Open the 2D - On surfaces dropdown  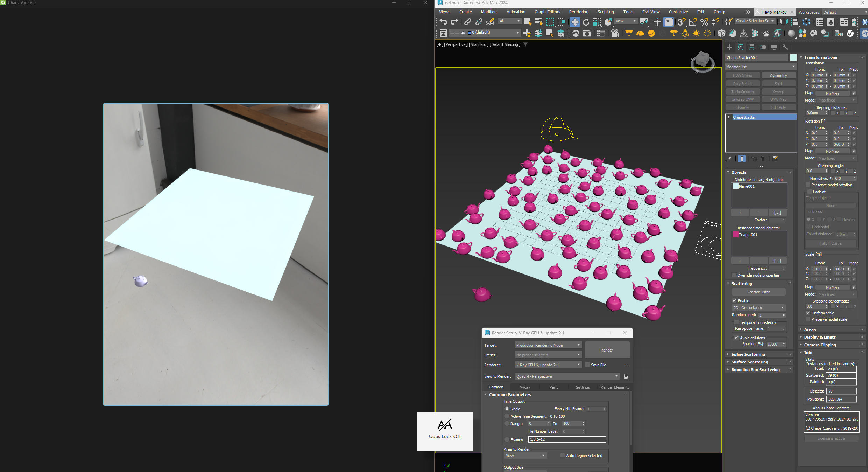click(758, 308)
